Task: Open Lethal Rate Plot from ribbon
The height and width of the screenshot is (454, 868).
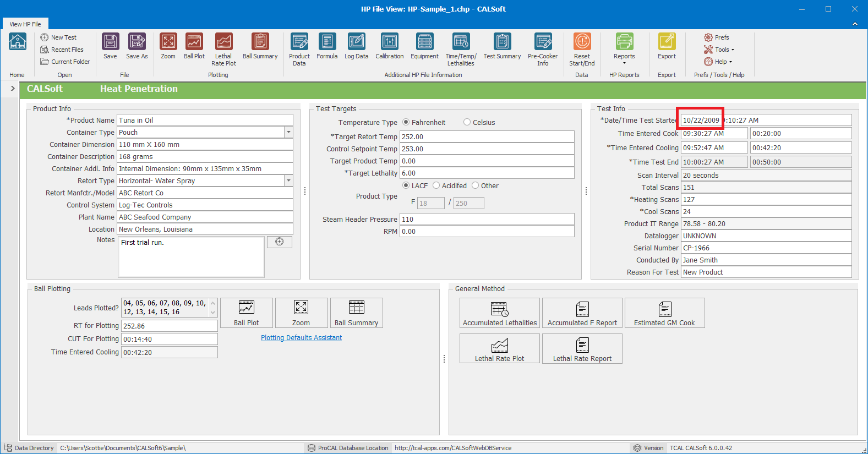Action: 223,50
